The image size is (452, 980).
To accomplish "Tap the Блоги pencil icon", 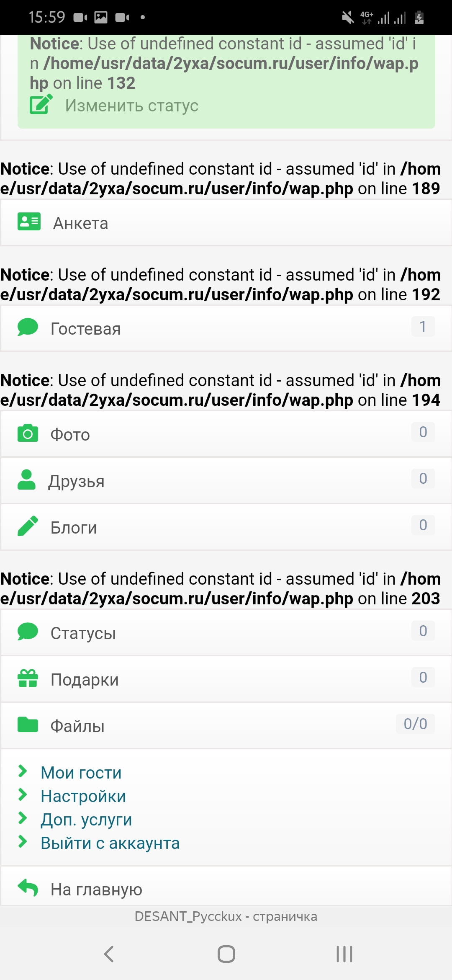I will (x=28, y=526).
